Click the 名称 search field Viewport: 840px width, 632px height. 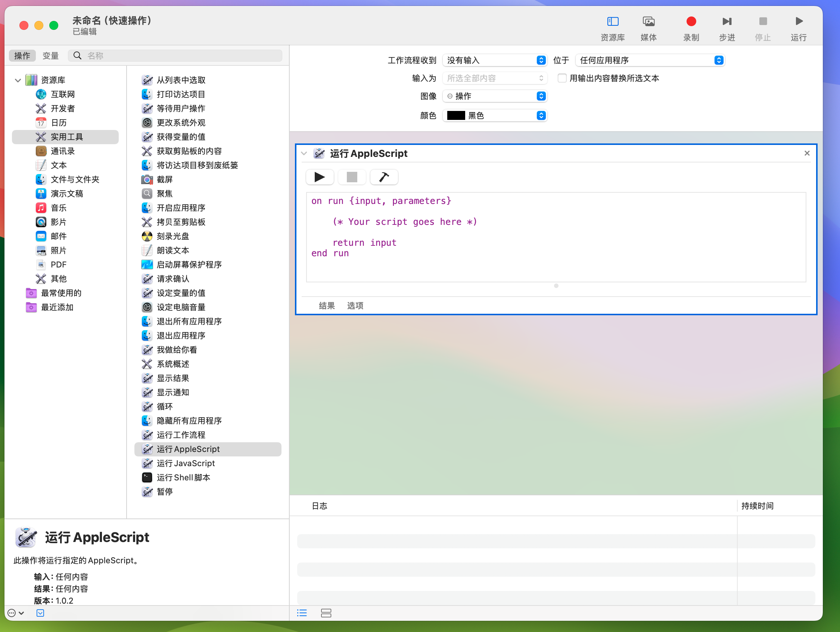[175, 56]
